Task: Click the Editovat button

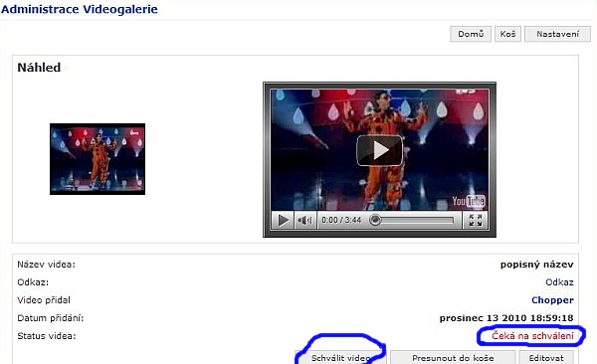Action: (x=546, y=358)
